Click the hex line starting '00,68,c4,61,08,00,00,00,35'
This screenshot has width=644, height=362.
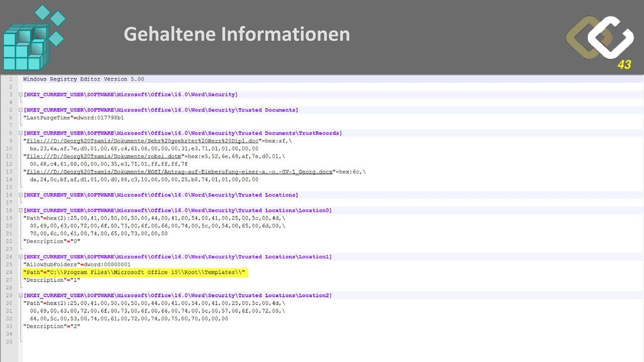(109, 164)
